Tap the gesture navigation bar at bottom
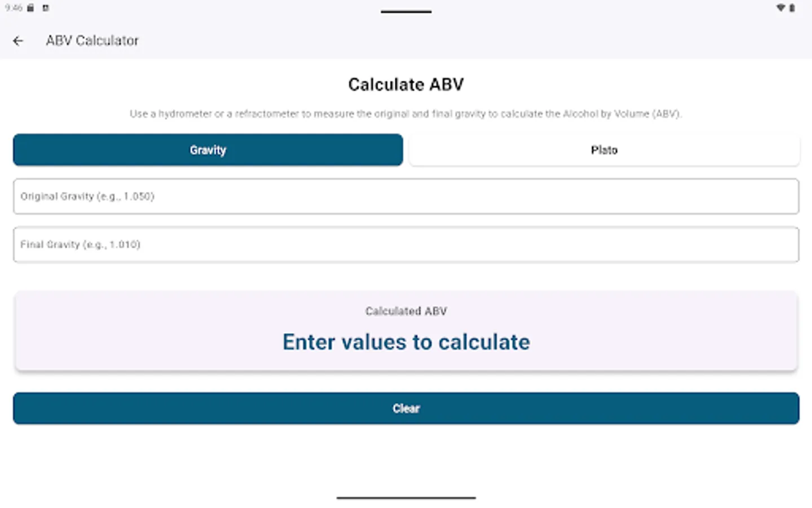812x508 pixels. tap(405, 498)
